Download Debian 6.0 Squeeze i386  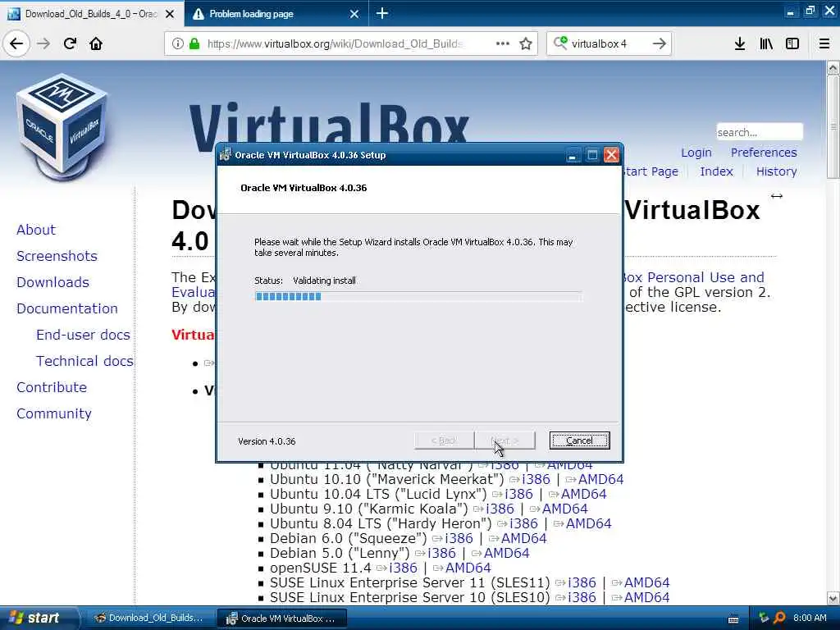point(459,538)
